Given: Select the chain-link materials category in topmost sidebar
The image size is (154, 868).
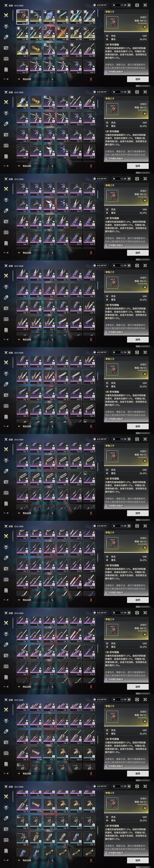Looking at the screenshot, I should (x=6, y=37).
